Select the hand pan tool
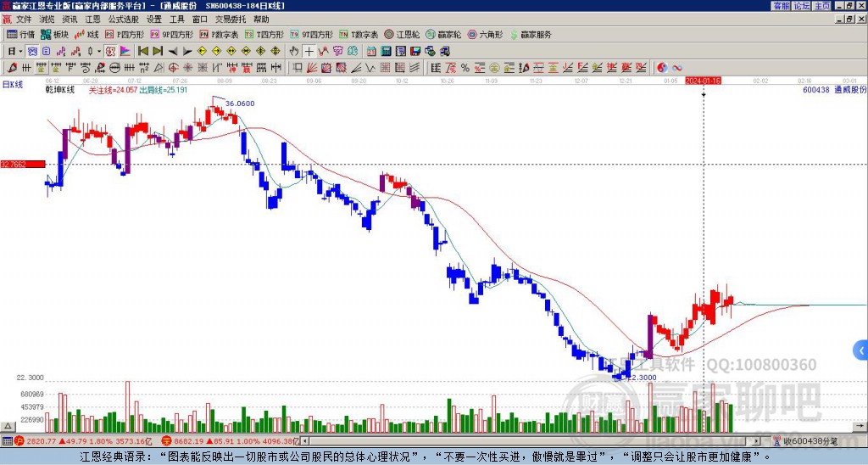 point(294,51)
